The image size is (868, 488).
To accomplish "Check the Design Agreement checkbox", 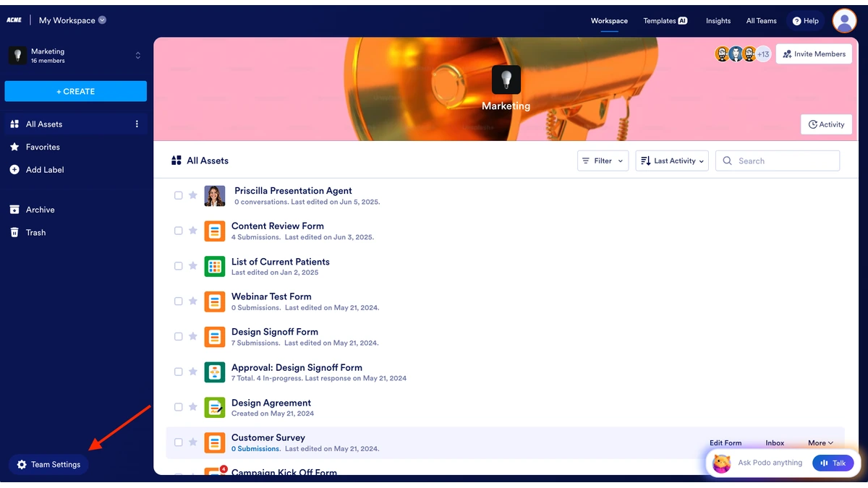I will 179,407.
